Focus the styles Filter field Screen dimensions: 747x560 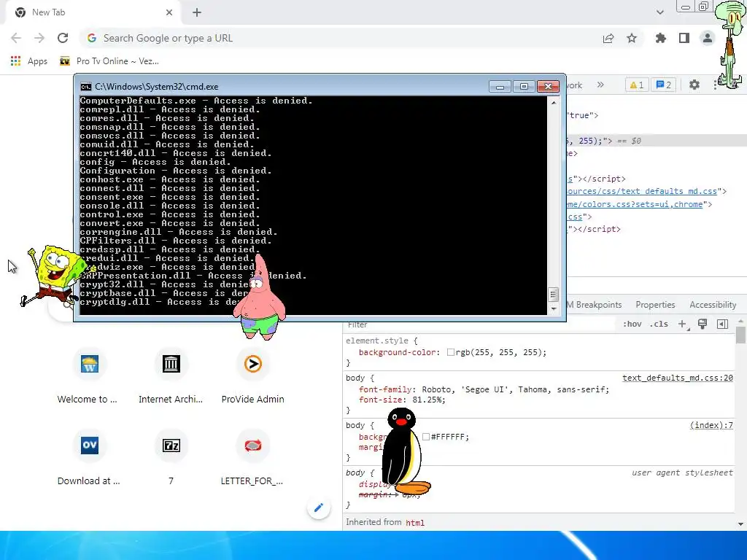pos(479,324)
